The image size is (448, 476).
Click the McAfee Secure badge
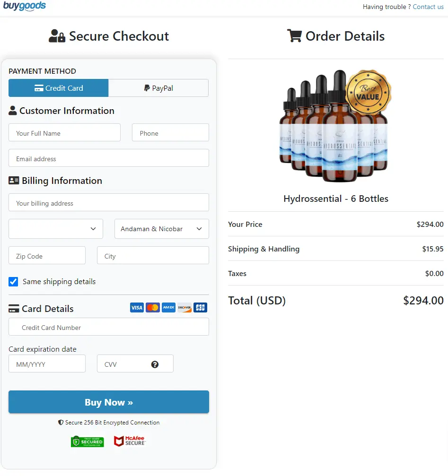pyautogui.click(x=130, y=441)
